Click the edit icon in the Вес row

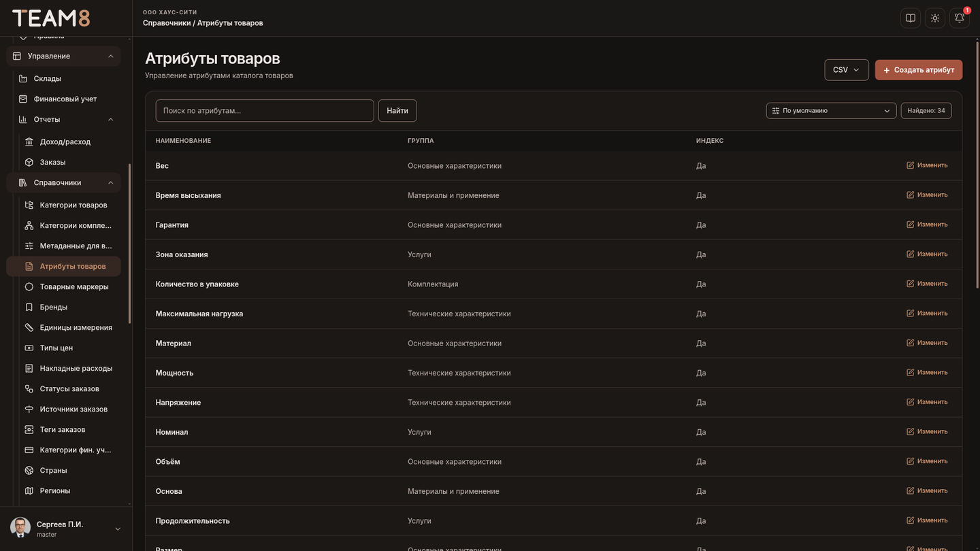pos(911,165)
